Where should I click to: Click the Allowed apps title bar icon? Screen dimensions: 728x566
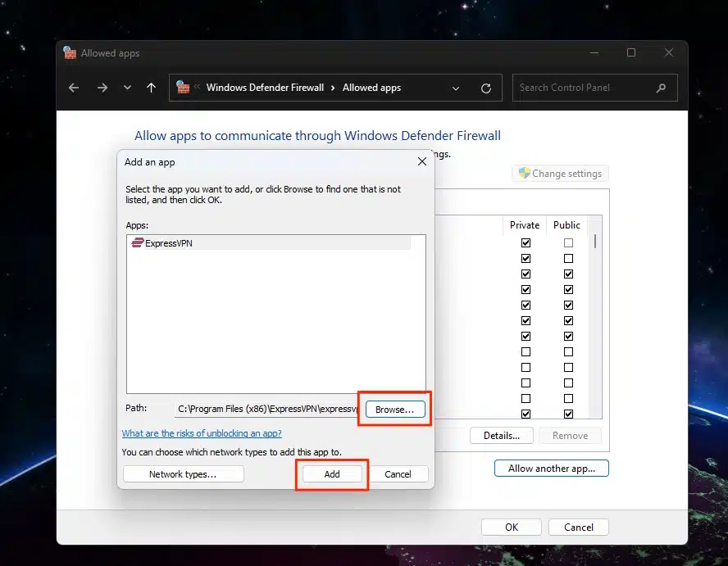coord(70,53)
